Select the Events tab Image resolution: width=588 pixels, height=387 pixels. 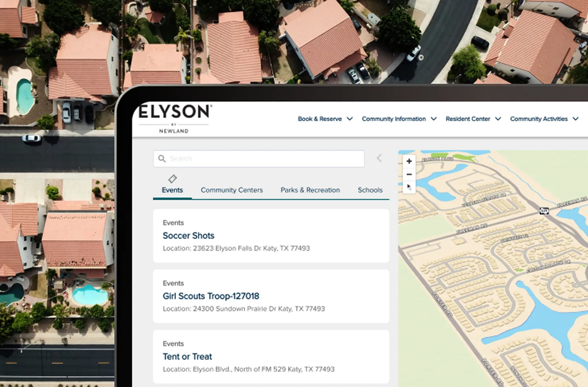pyautogui.click(x=172, y=190)
